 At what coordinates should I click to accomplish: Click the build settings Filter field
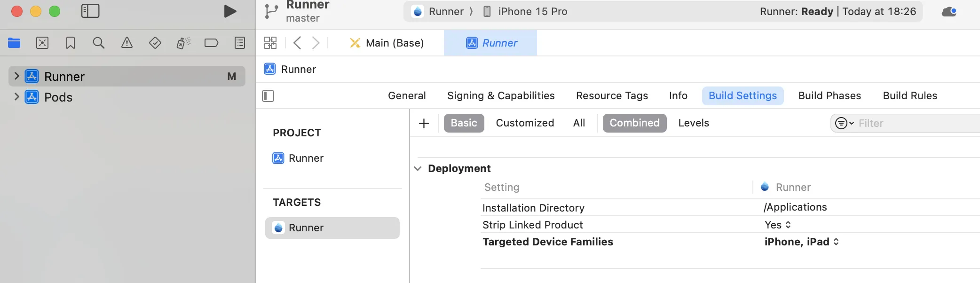coord(912,123)
